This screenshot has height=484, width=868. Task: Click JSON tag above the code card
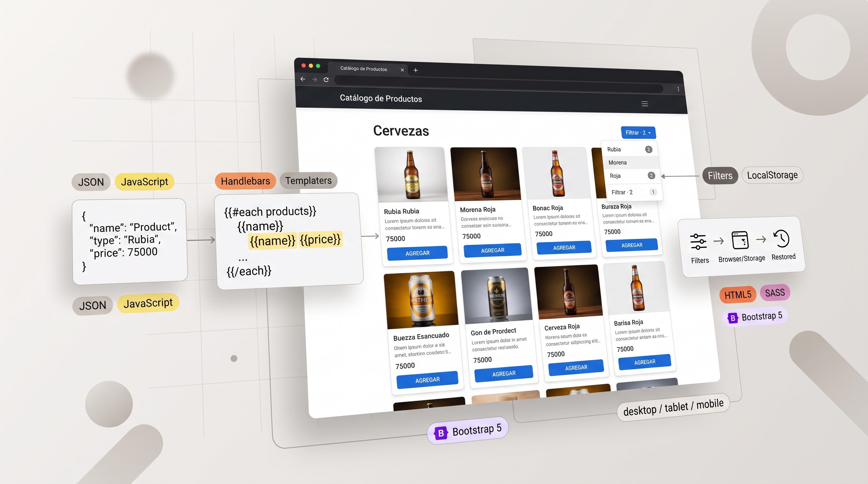91,182
